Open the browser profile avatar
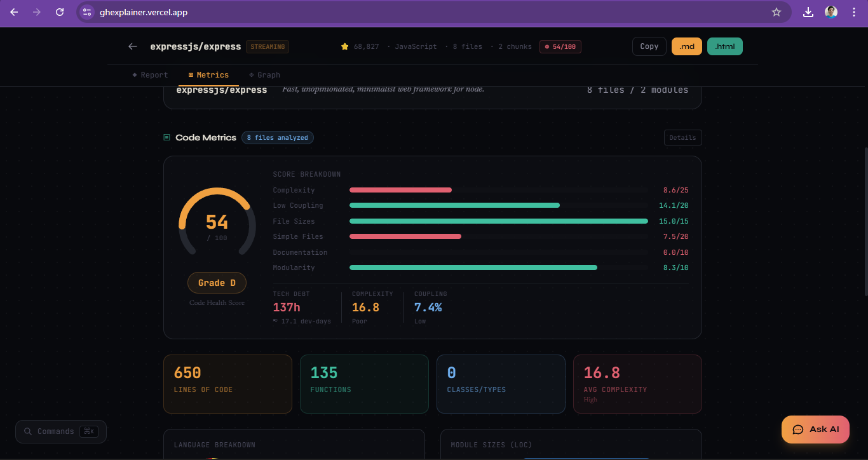Viewport: 868px width, 460px height. pos(831,12)
